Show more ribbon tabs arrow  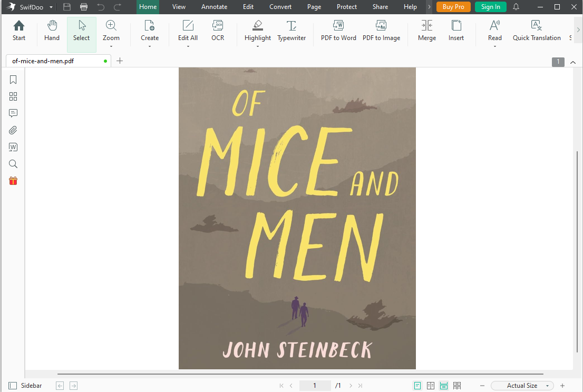pos(429,7)
